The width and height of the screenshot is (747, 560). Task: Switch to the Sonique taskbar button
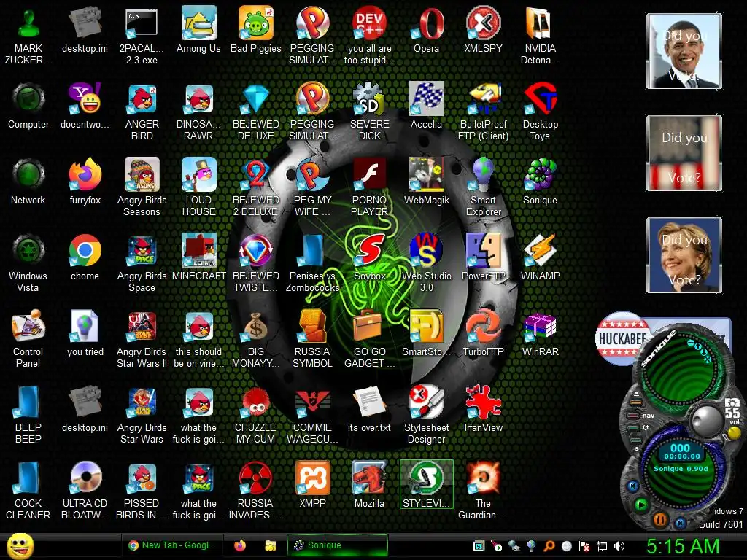tap(337, 545)
